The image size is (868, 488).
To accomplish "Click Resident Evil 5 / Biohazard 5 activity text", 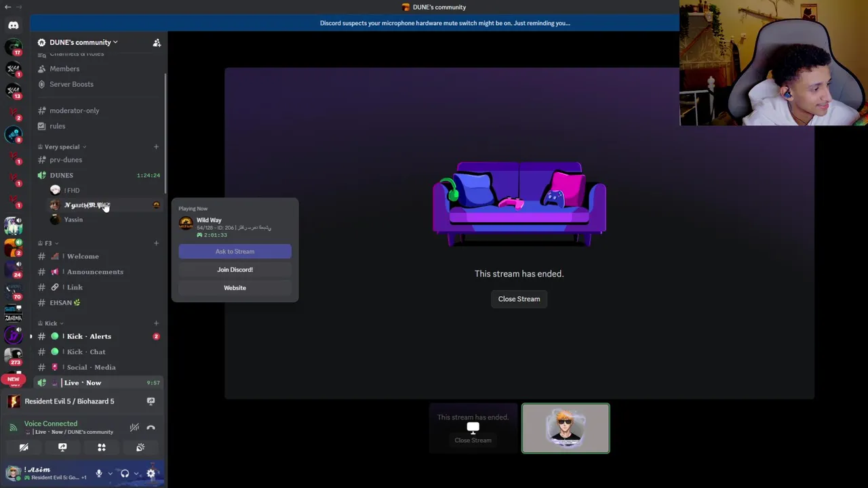I will [69, 401].
